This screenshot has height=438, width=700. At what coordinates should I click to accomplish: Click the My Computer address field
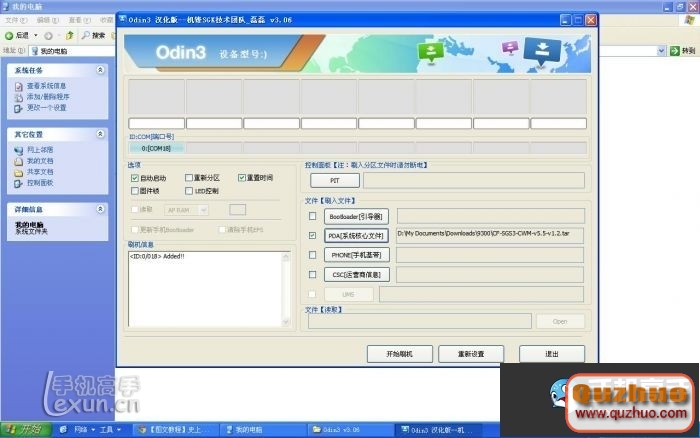point(348,51)
